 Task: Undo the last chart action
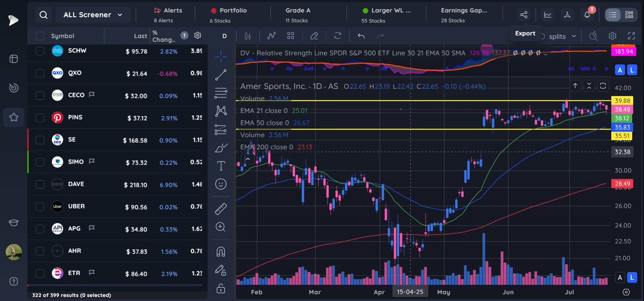click(361, 36)
